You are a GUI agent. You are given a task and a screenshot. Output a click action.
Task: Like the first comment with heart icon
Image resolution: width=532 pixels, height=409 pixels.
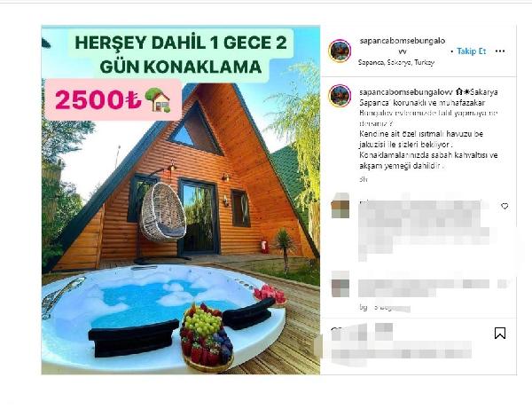click(x=505, y=206)
